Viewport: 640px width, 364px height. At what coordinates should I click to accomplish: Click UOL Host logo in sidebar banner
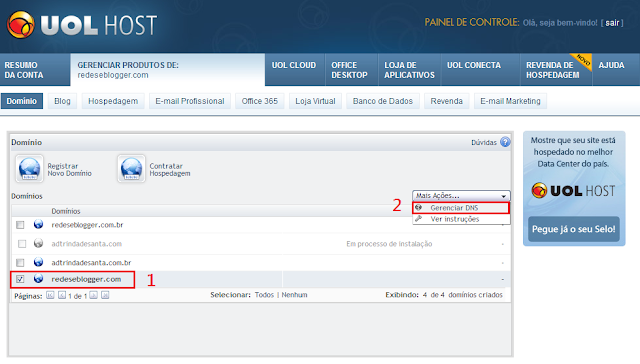pos(573,191)
